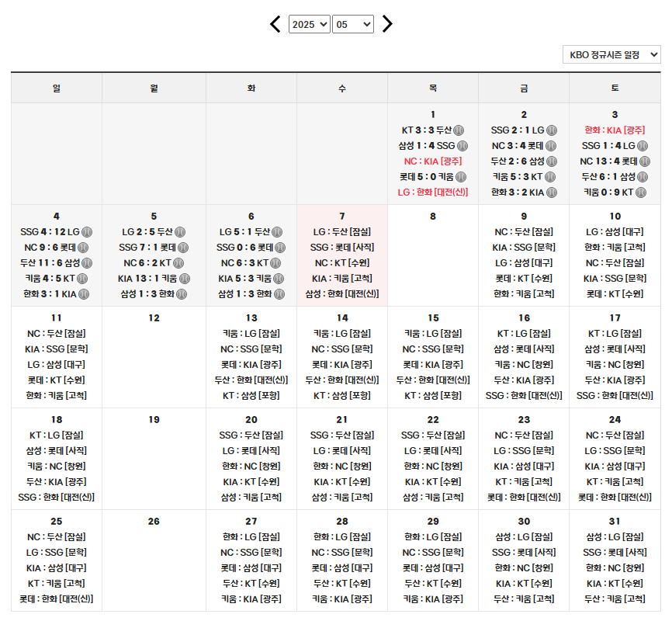Select May 24 KIA : 삼성 [대구] game

coord(615,467)
